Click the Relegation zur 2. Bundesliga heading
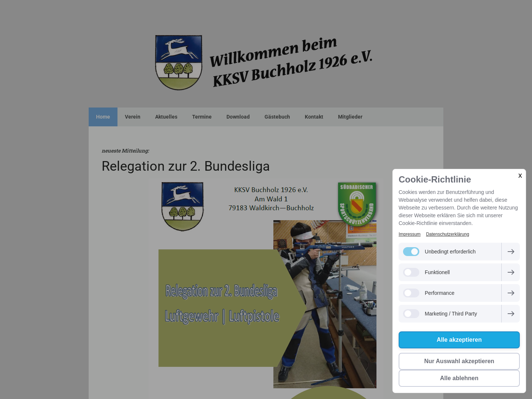The image size is (532, 399). click(x=185, y=166)
